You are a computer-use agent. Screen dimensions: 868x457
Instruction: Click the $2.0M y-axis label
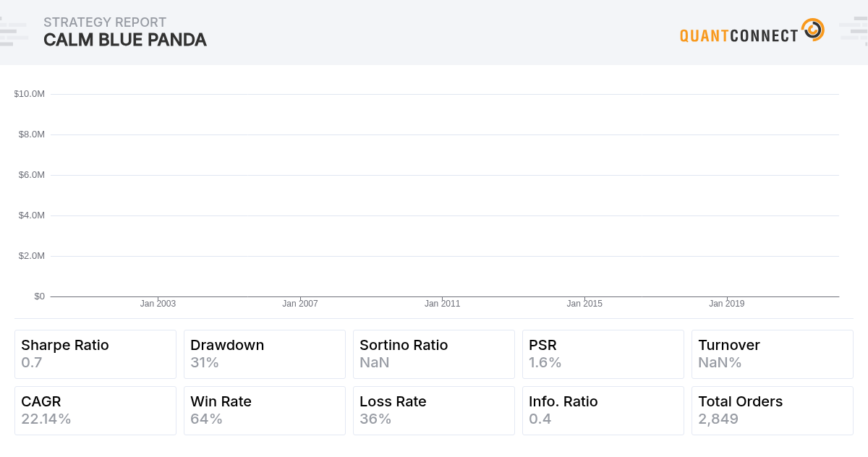tap(32, 256)
